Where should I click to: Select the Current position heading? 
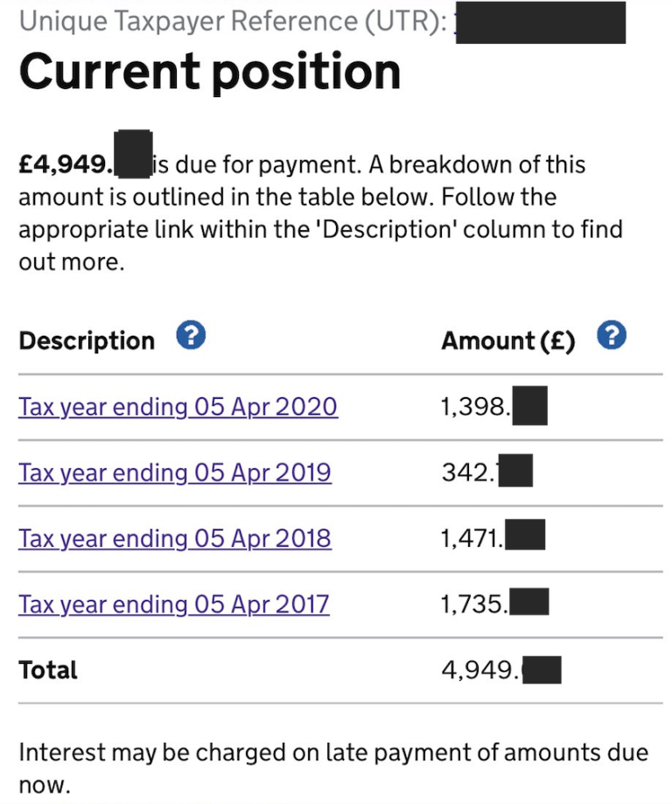pos(210,73)
